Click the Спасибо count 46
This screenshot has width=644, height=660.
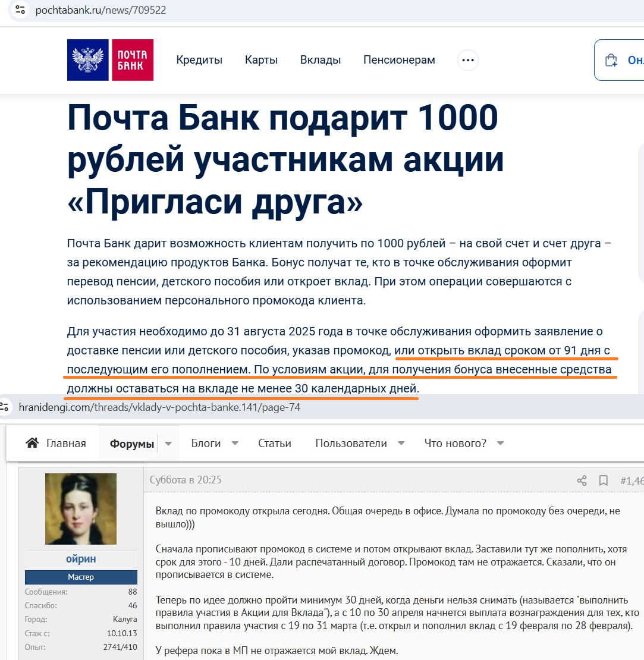pos(133,605)
